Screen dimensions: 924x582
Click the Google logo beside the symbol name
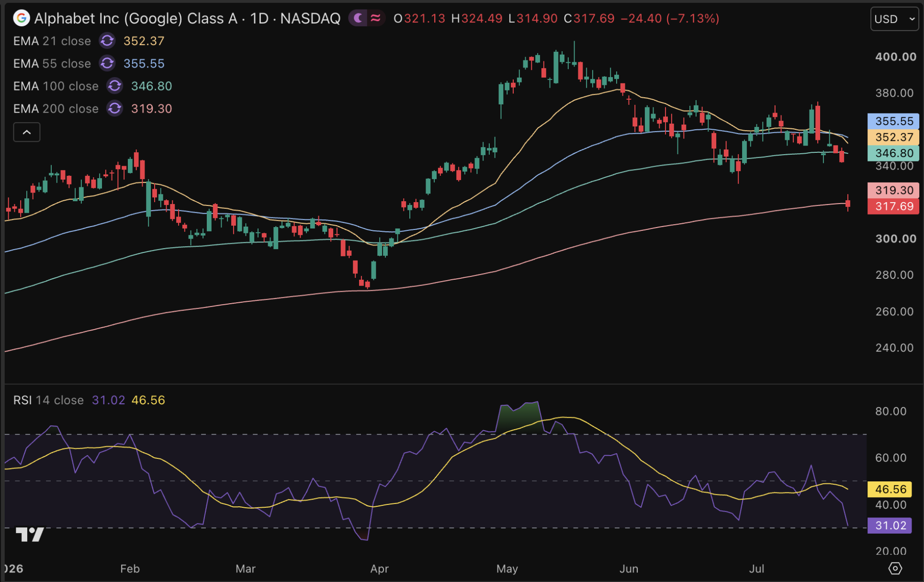click(21, 18)
